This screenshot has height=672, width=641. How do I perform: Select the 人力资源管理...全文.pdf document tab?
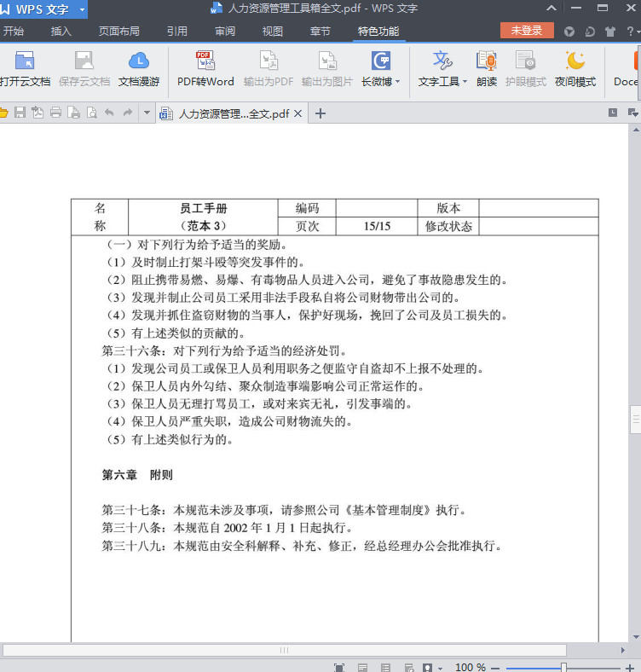click(230, 113)
